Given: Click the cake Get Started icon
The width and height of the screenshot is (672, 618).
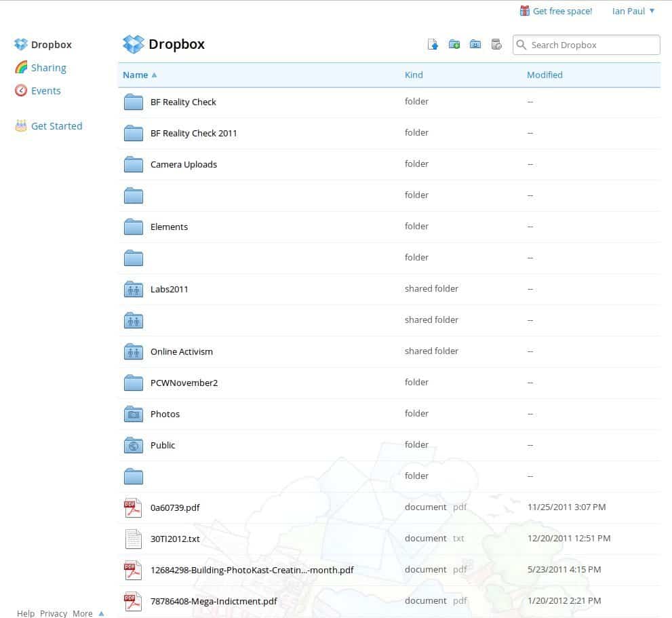Looking at the screenshot, I should pyautogui.click(x=20, y=125).
